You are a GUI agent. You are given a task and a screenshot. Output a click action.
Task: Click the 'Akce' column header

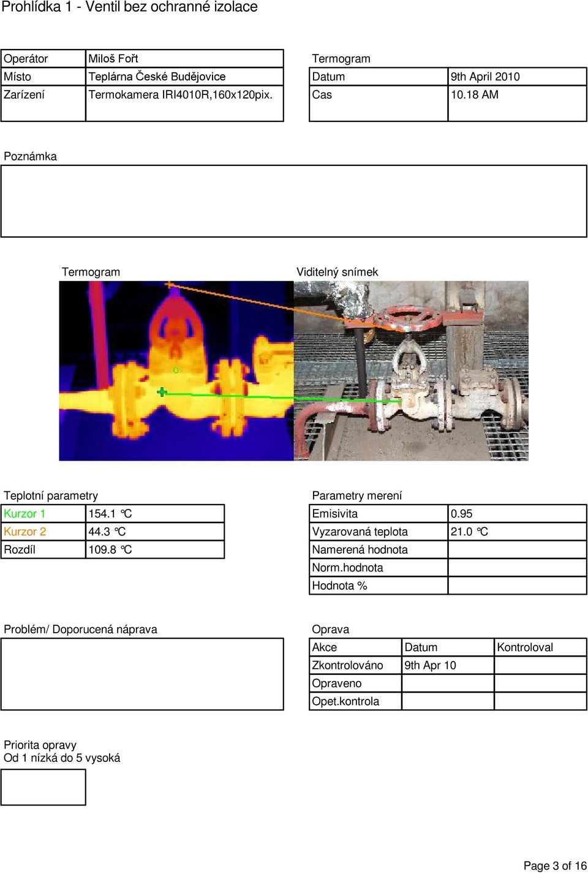pyautogui.click(x=325, y=647)
